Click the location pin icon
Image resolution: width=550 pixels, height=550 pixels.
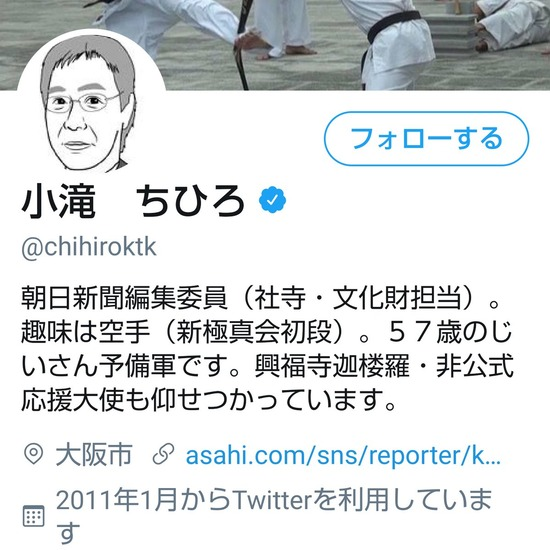click(x=34, y=454)
